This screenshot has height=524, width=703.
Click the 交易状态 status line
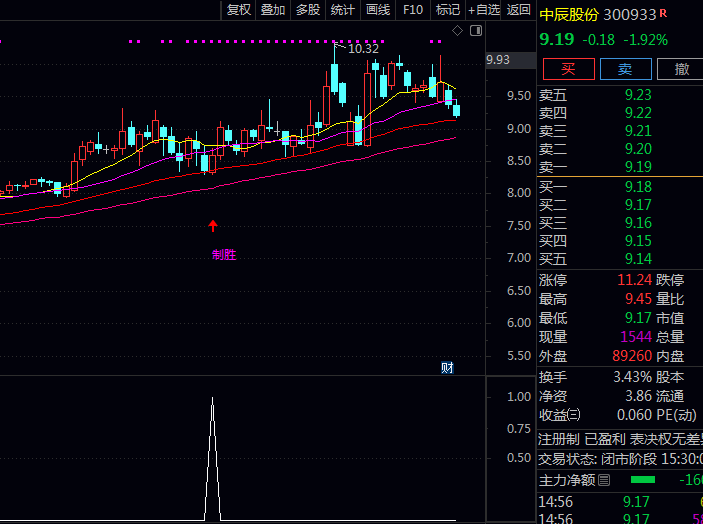point(621,459)
